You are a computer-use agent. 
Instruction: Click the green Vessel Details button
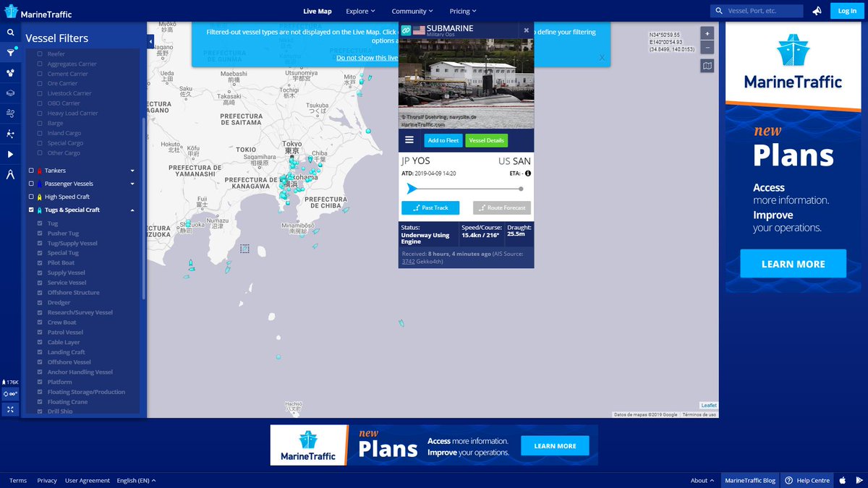tap(486, 140)
